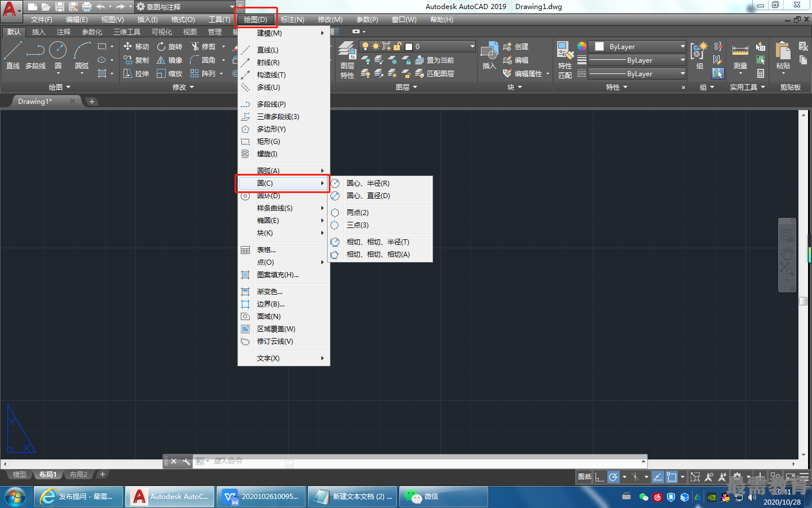Open the workspace dropdown 草图与注释
Viewport: 812px width, 508px height.
tap(186, 7)
